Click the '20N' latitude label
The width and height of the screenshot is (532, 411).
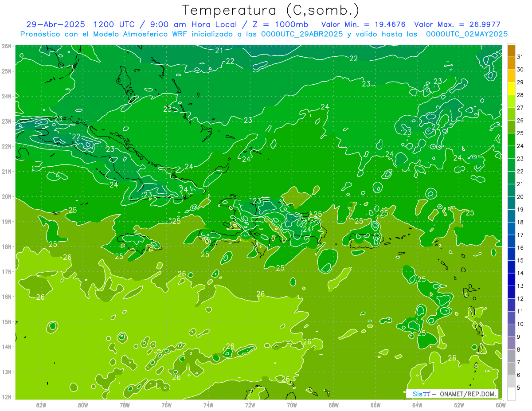coord(7,196)
